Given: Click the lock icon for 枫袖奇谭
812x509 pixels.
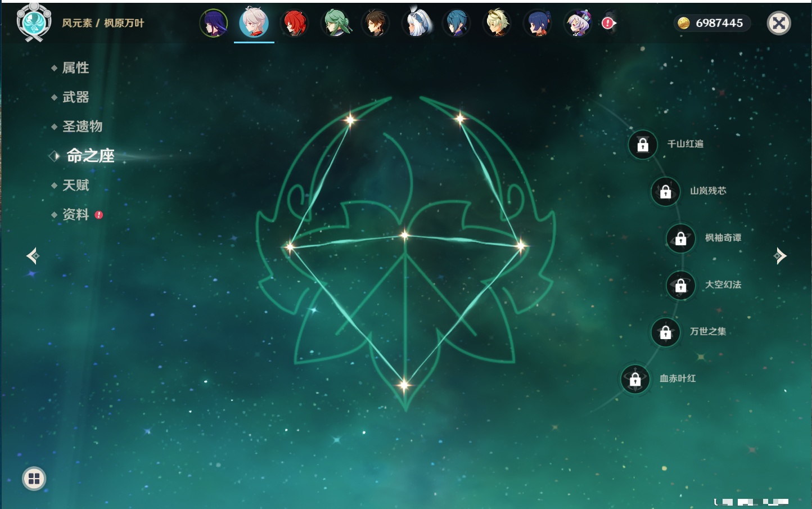Looking at the screenshot, I should [681, 238].
